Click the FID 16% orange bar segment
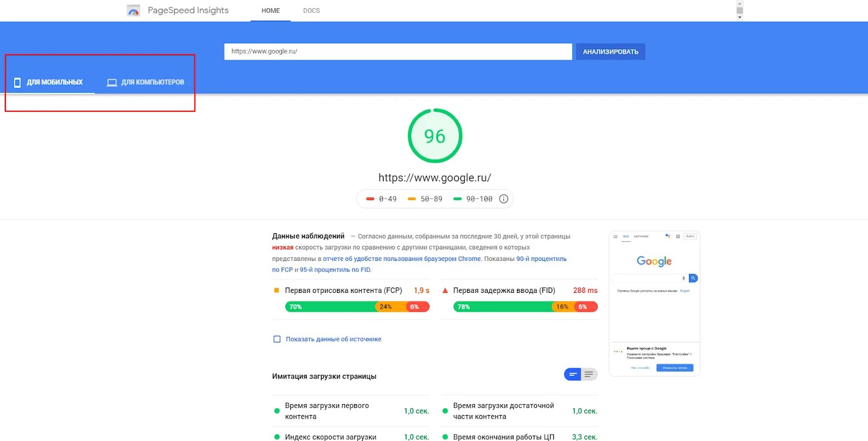Screen dimensions: 868x441 563,307
